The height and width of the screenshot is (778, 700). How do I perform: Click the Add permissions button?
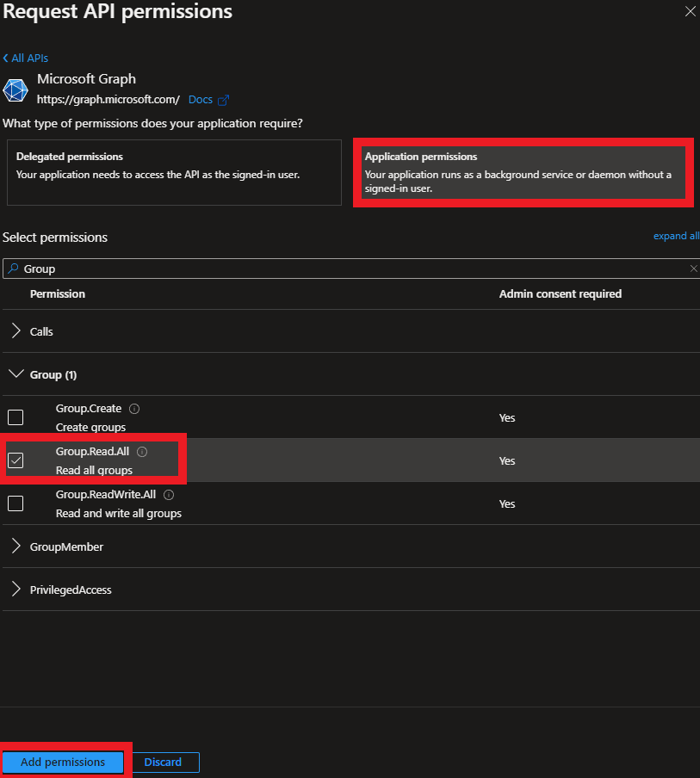[x=63, y=762]
